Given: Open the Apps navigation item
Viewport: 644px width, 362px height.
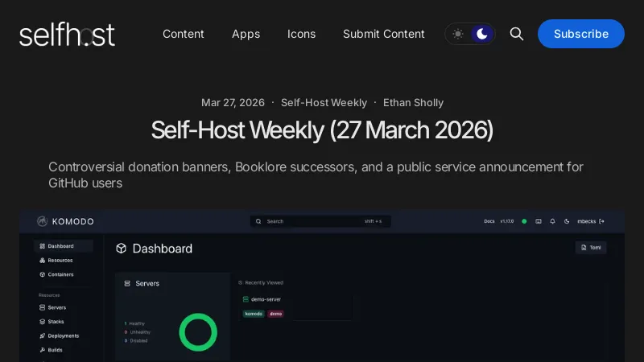Looking at the screenshot, I should [246, 34].
